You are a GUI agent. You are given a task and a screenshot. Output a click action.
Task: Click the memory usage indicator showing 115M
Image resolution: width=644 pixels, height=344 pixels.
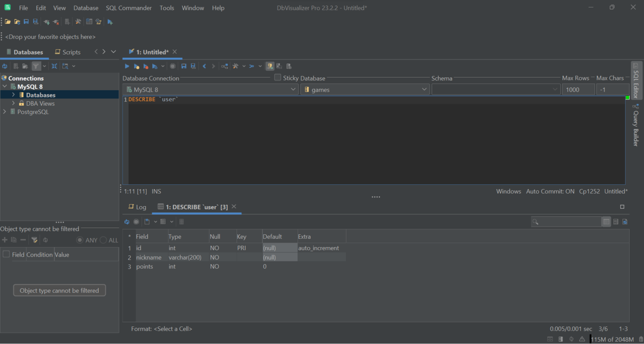pyautogui.click(x=612, y=340)
